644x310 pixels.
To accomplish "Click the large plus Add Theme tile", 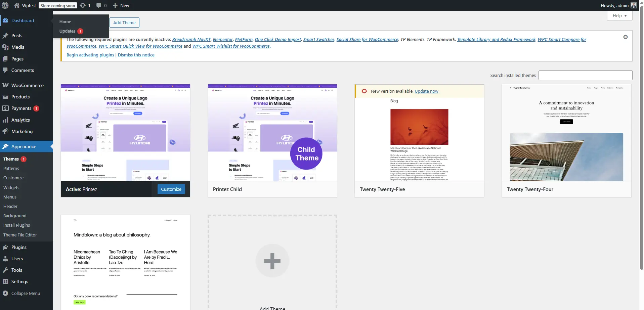I will click(272, 261).
